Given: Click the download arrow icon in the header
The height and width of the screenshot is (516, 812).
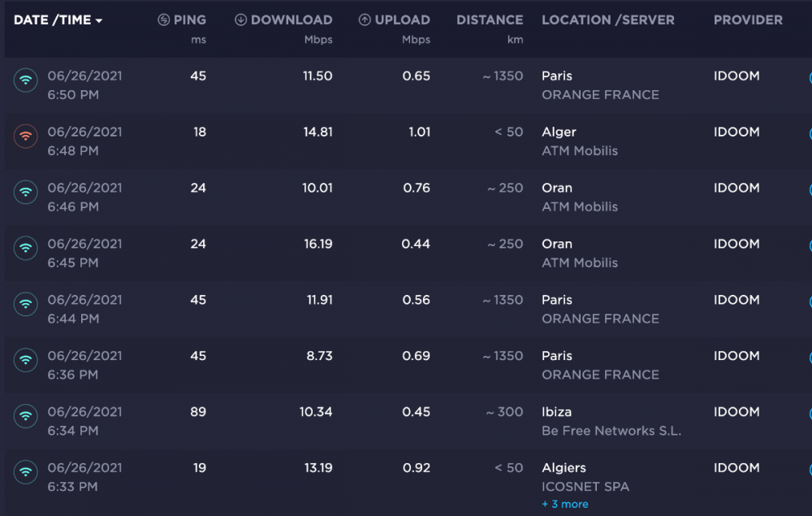Looking at the screenshot, I should point(240,20).
